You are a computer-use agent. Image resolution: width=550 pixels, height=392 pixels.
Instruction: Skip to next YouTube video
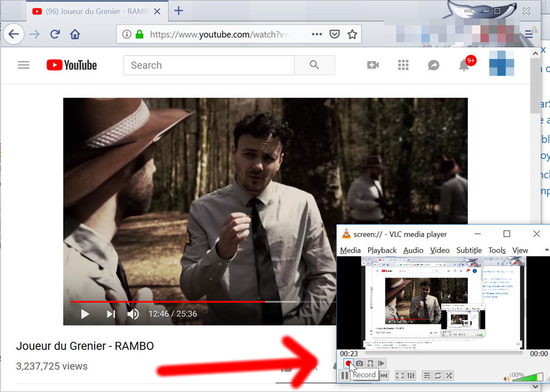click(111, 314)
